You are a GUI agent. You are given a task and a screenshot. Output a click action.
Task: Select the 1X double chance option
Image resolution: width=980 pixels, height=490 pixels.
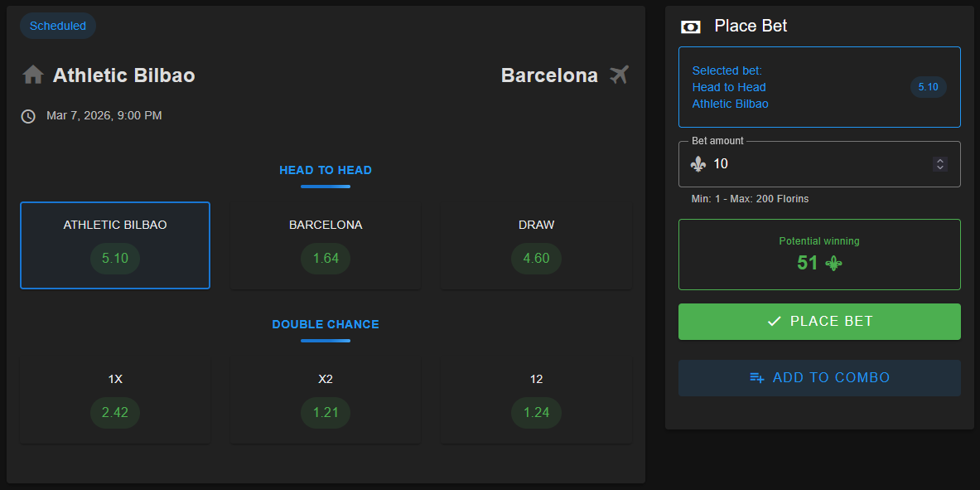click(115, 398)
